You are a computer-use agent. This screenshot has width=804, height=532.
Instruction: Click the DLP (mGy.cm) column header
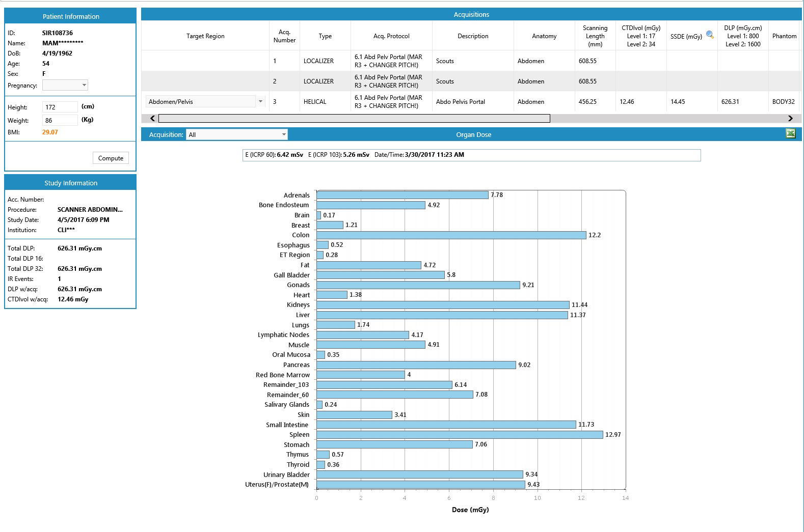(x=742, y=36)
